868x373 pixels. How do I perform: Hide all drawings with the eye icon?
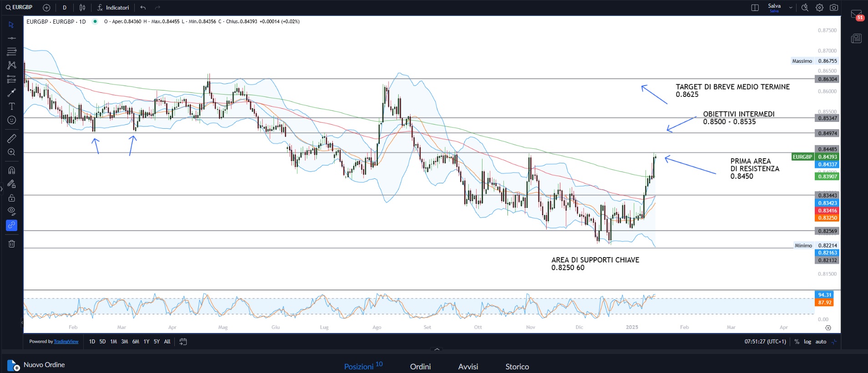coord(12,211)
